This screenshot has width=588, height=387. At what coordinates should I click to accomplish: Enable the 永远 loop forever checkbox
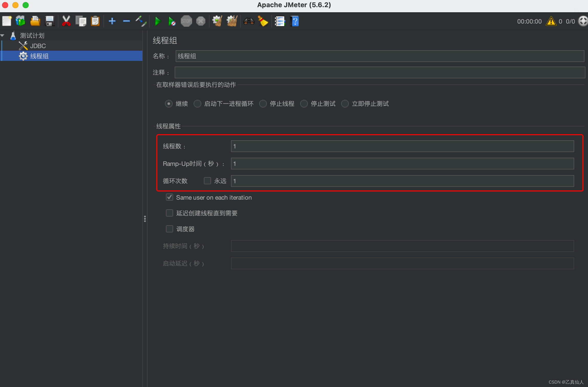pyautogui.click(x=207, y=181)
